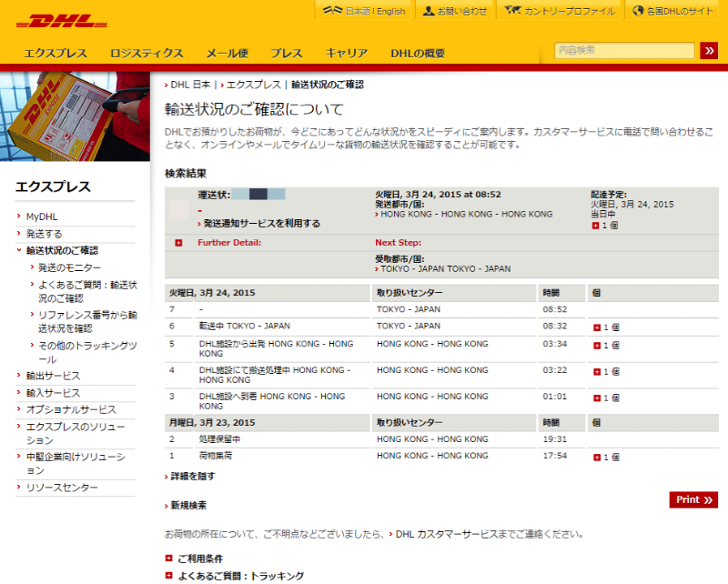Collapse the 輸送状況のご確認 sidebar item
Screen dimensions: 728x584
[x=19, y=250]
